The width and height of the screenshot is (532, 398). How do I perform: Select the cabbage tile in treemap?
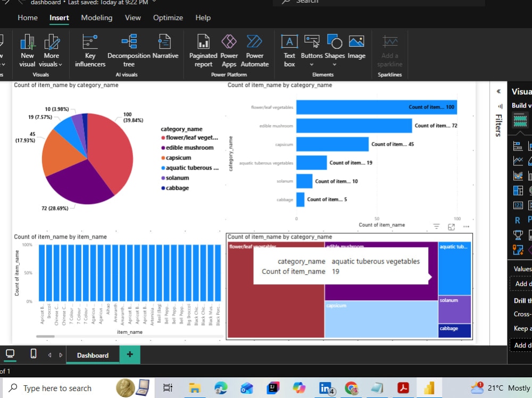point(455,331)
